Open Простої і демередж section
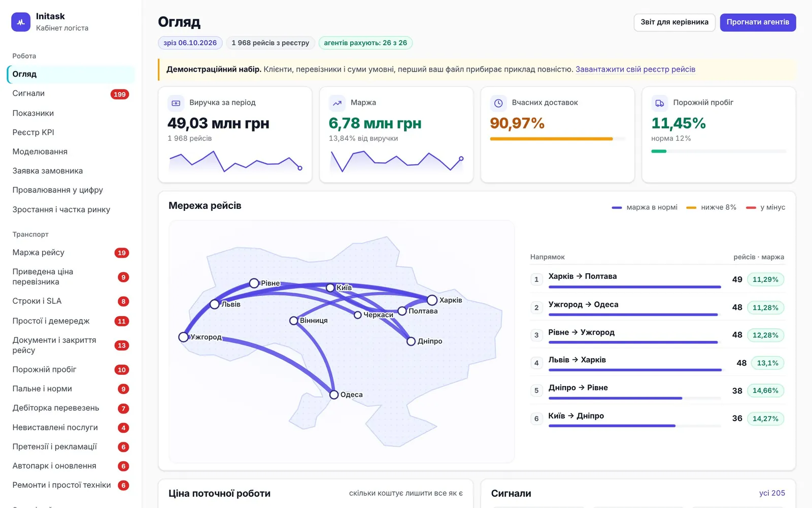 [71, 321]
